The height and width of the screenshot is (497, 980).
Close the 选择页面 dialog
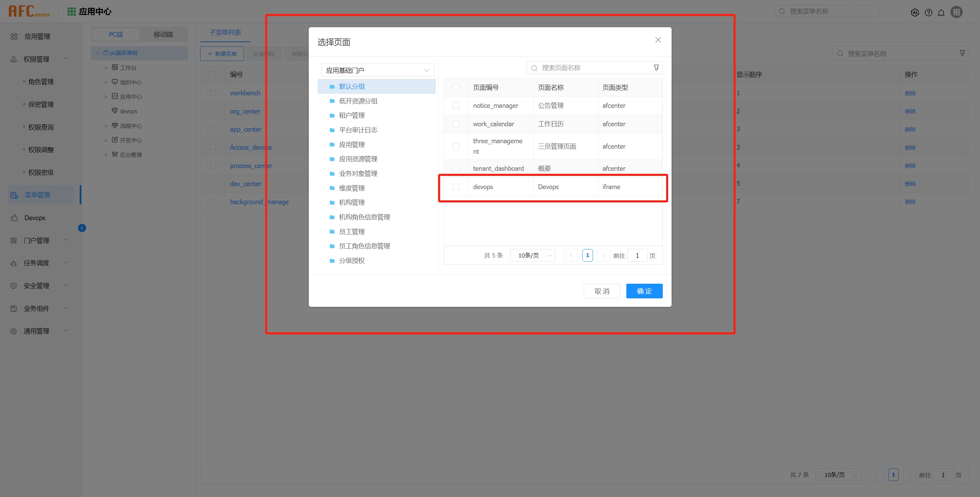coord(658,40)
